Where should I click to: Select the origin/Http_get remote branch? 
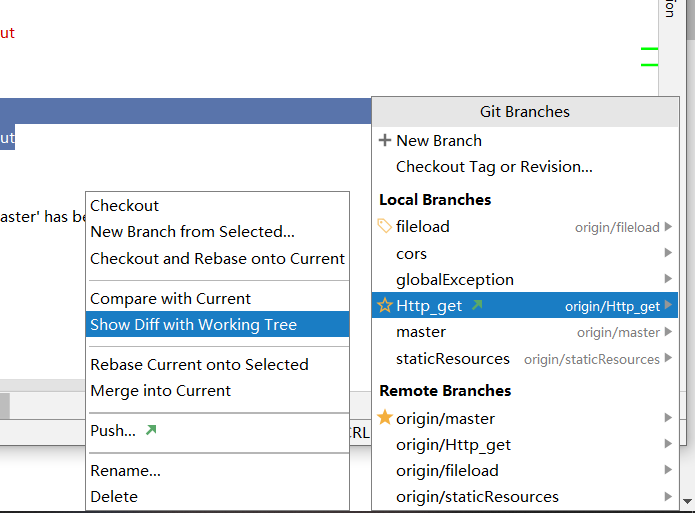(x=525, y=444)
